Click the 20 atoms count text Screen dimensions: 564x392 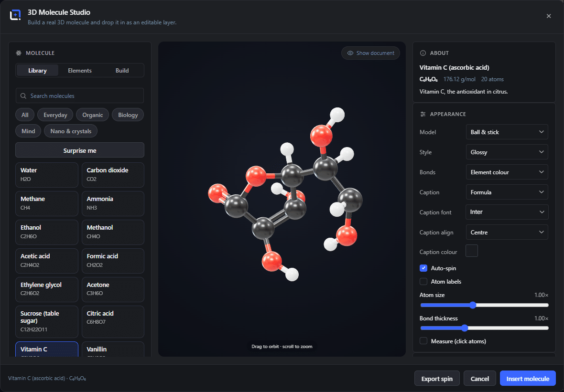click(x=492, y=79)
